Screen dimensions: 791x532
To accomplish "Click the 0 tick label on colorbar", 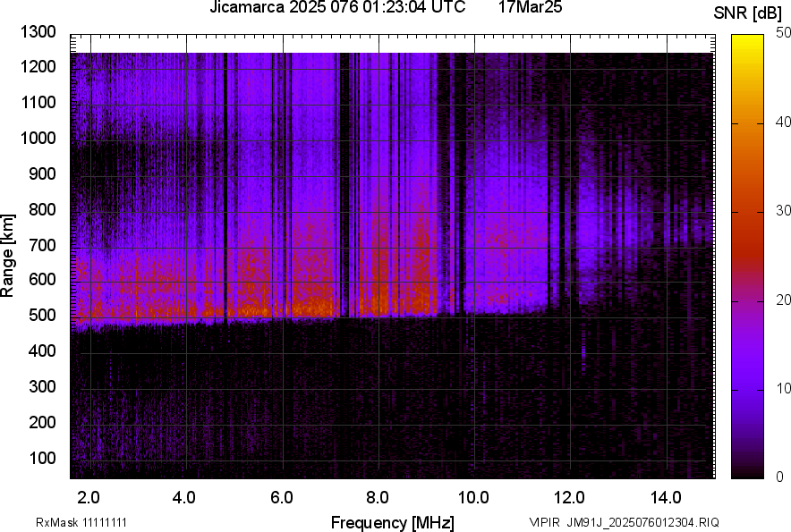I will [779, 477].
